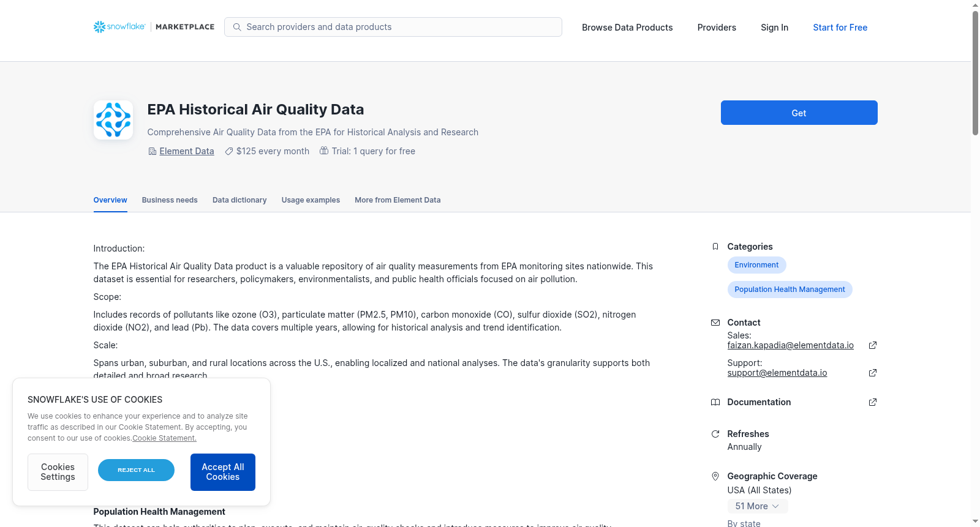Click the EPA Historical Air Quality product logo
This screenshot has width=980, height=527.
[113, 120]
